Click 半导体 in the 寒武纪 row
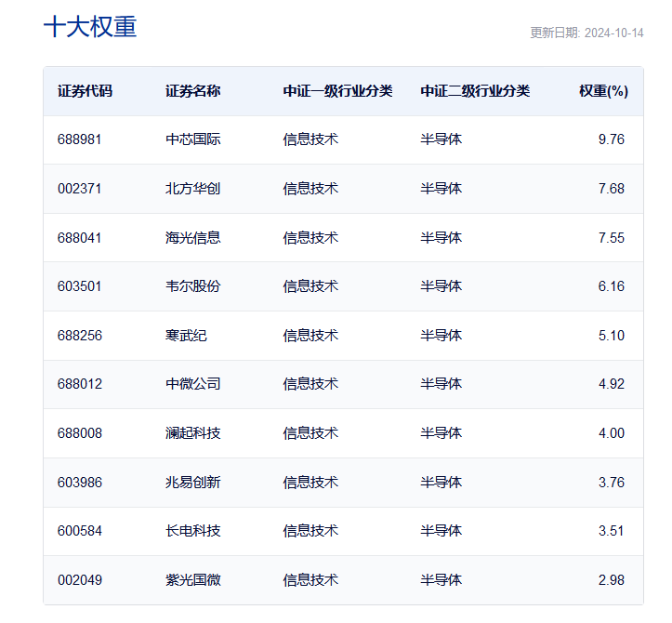Screen dimensions: 672x623 tap(441, 336)
